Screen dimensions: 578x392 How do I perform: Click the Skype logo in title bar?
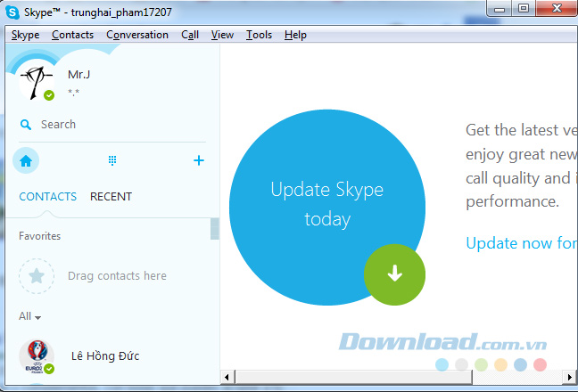point(12,12)
